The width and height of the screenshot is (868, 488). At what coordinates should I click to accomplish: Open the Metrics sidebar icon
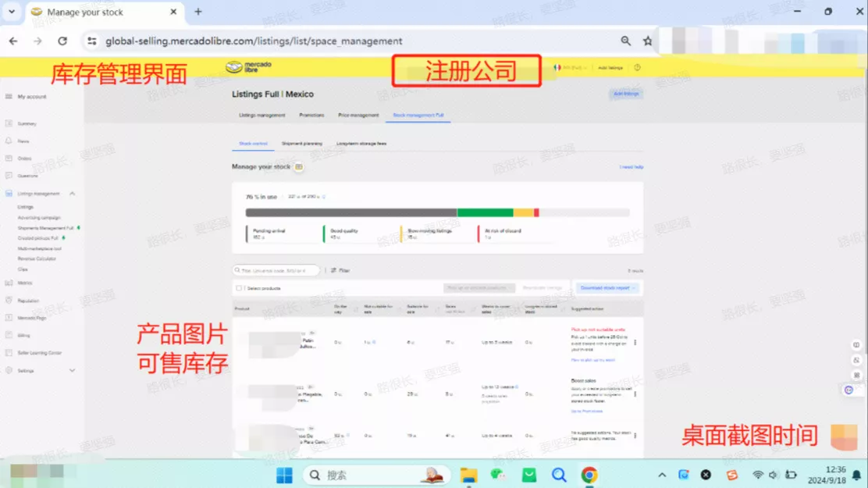point(9,283)
